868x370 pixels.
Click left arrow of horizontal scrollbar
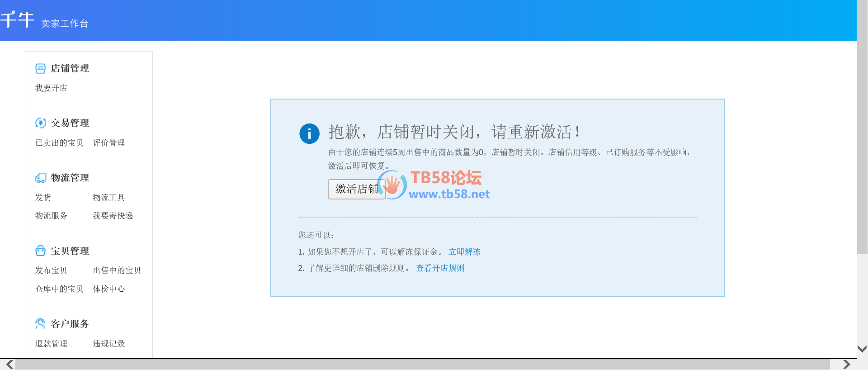tap(9, 365)
